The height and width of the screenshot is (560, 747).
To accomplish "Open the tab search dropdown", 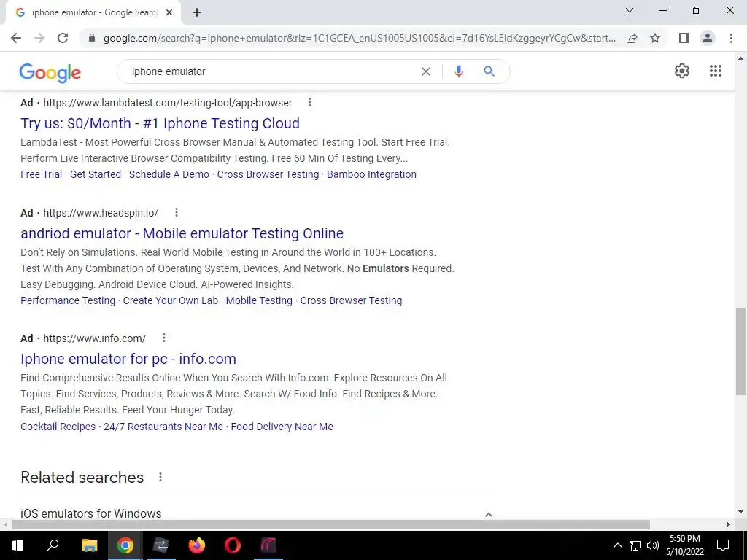I will 630,10.
